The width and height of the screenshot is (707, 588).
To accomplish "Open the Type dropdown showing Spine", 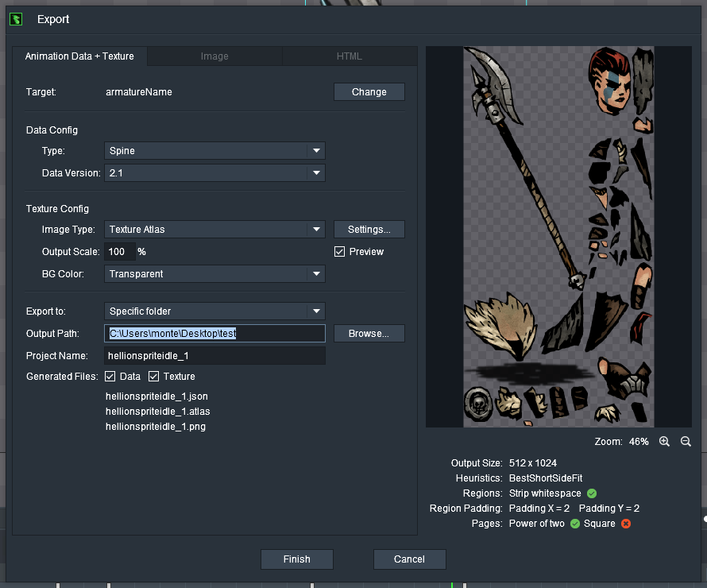I will [x=214, y=151].
